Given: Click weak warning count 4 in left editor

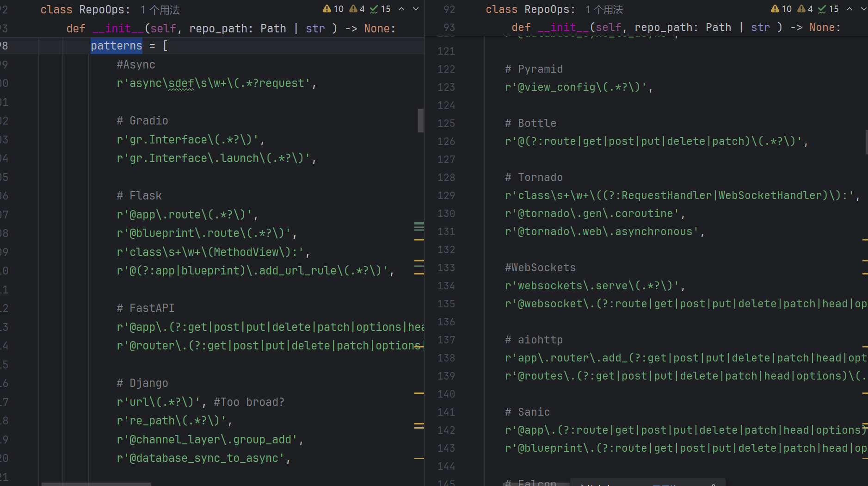Looking at the screenshot, I should tap(357, 9).
